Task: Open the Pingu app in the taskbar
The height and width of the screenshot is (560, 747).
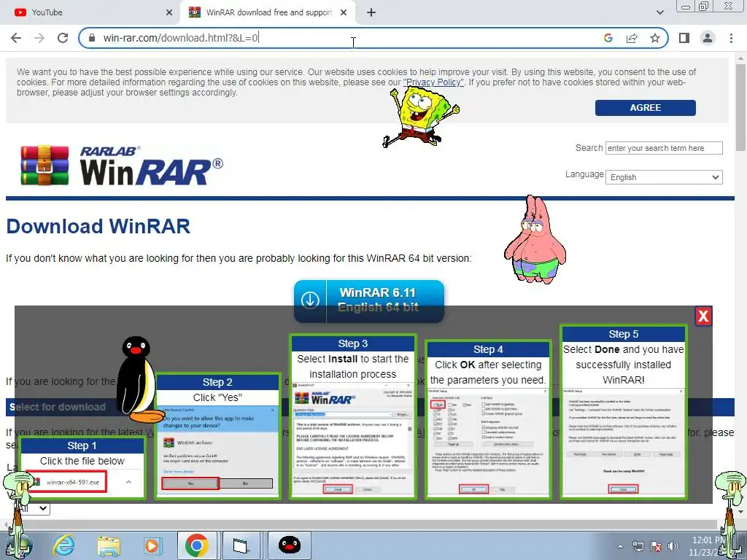Action: coord(289,545)
